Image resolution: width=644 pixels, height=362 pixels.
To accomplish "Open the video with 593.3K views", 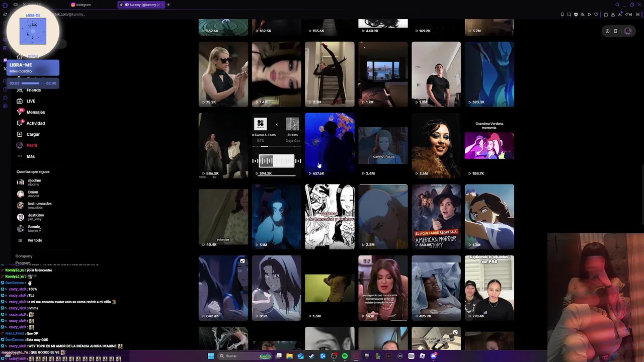I will click(490, 74).
